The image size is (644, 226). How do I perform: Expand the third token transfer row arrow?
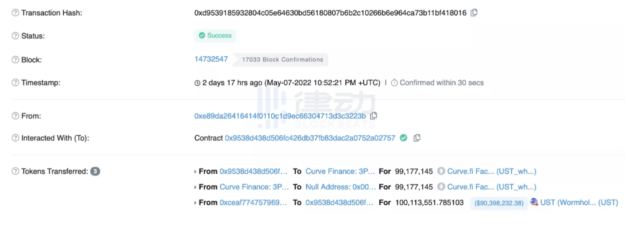click(195, 203)
